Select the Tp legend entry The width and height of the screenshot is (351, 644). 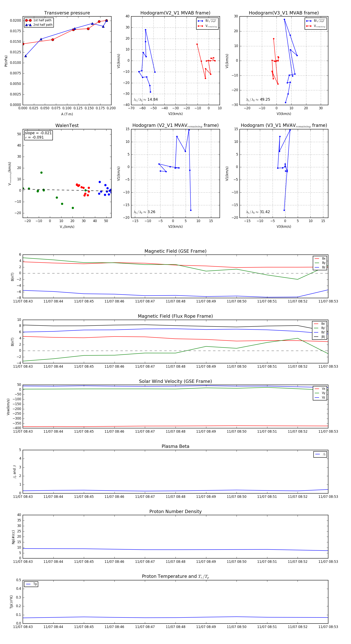pos(31,584)
